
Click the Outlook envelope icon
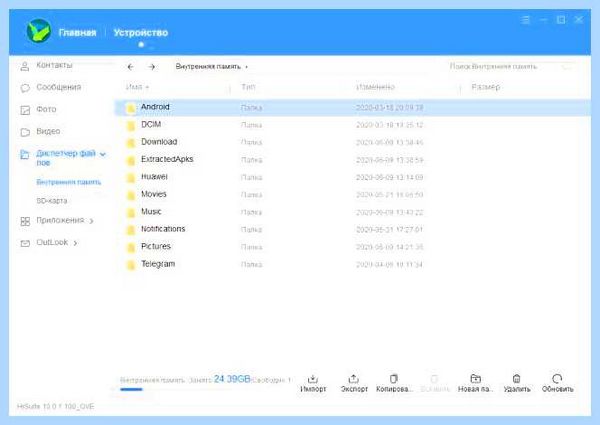(25, 243)
